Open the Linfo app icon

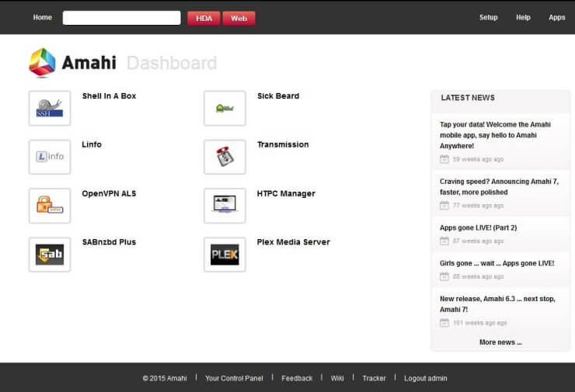coord(50,157)
